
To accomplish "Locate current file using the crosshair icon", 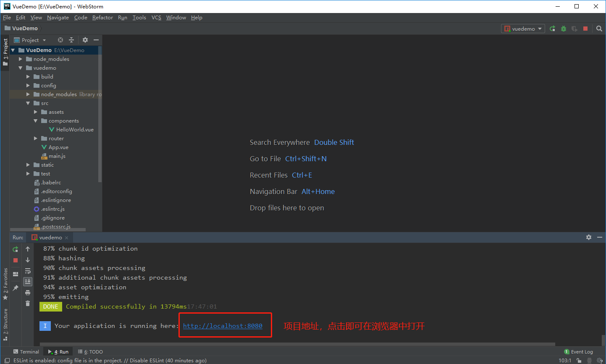I will pos(60,40).
